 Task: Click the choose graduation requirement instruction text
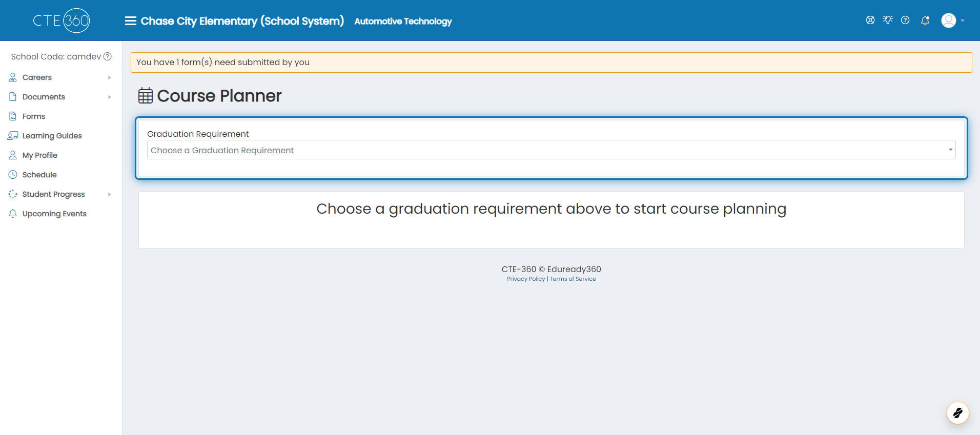click(551, 209)
